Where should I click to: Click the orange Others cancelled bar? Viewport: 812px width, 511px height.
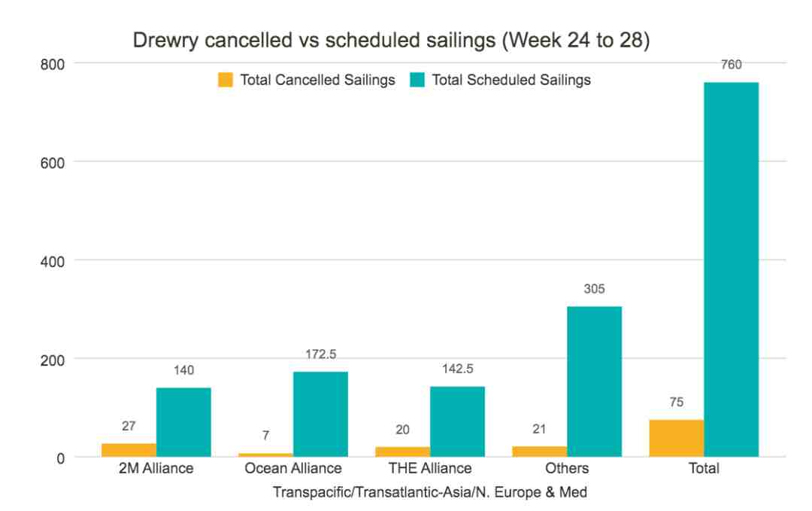point(540,452)
